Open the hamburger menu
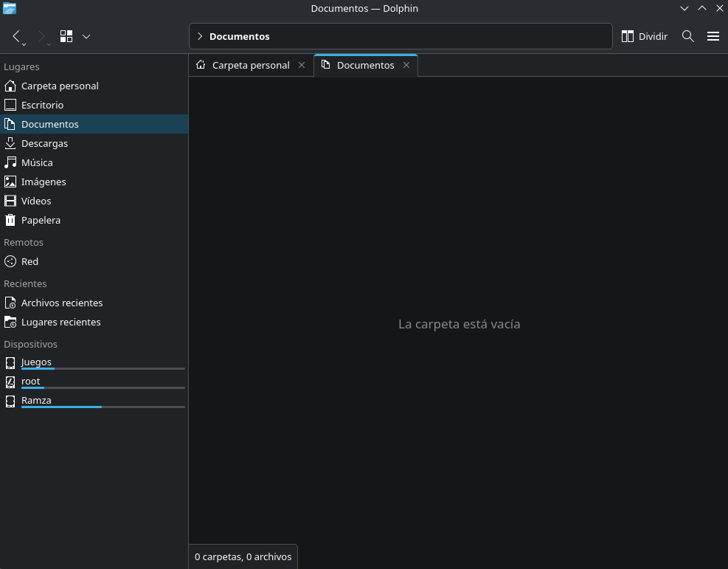The image size is (728, 569). (x=713, y=36)
